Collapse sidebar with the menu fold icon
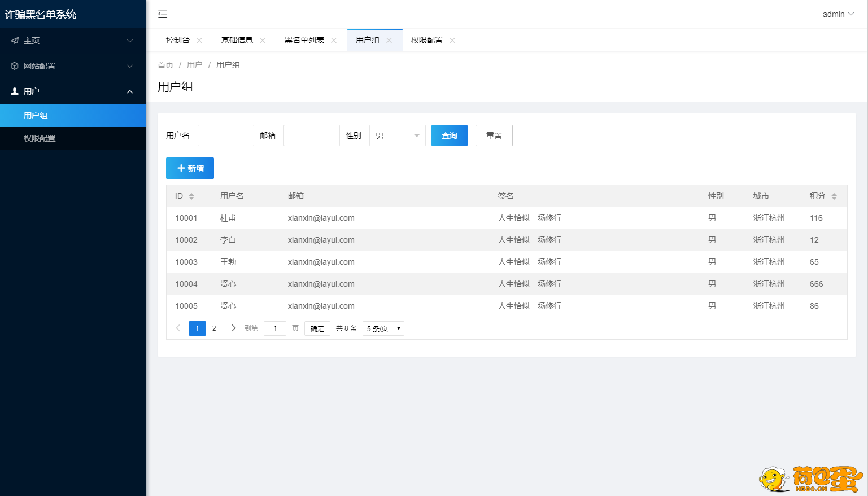 pos(163,14)
